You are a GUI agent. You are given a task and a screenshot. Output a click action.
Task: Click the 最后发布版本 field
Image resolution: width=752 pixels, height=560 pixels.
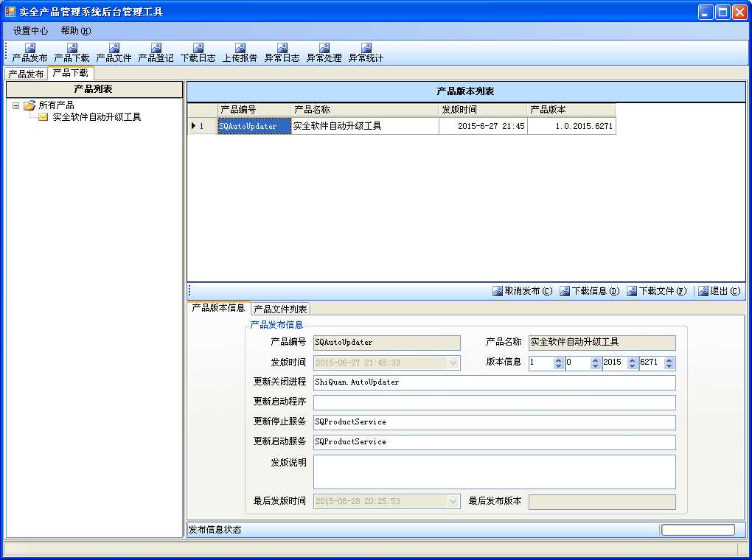click(x=602, y=502)
